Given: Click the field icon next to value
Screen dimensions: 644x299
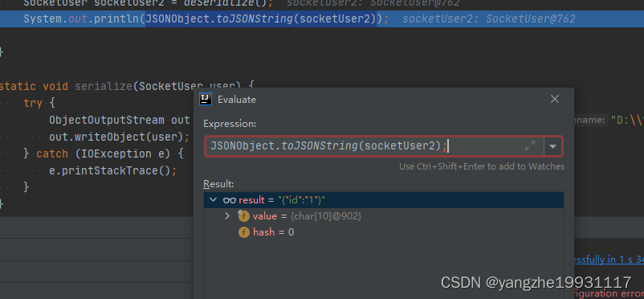Looking at the screenshot, I should pos(243,216).
